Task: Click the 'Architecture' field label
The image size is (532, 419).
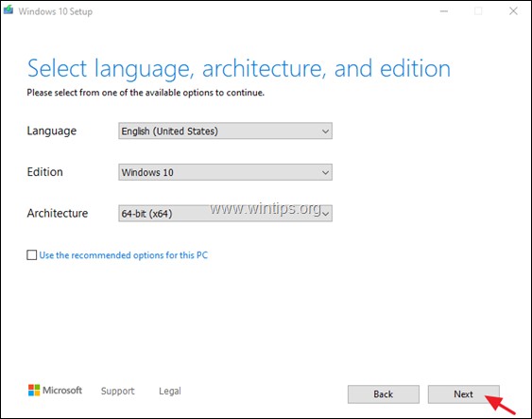Action: click(58, 213)
